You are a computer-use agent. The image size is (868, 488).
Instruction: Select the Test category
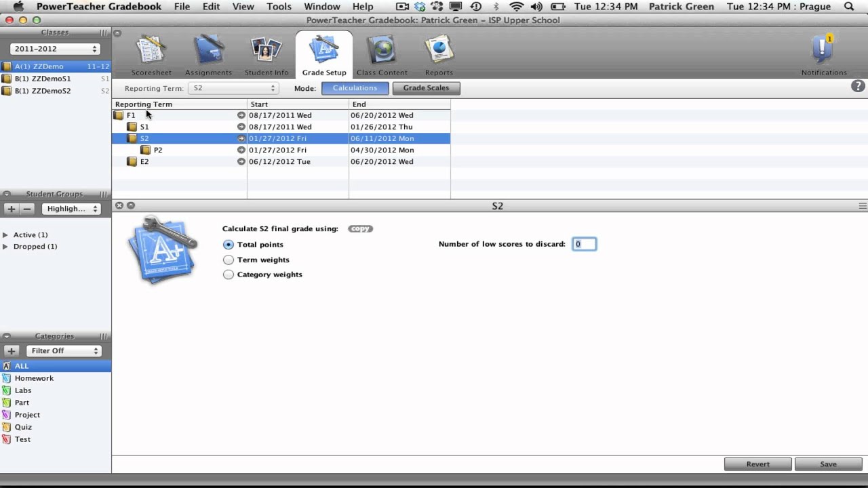[x=56, y=439]
